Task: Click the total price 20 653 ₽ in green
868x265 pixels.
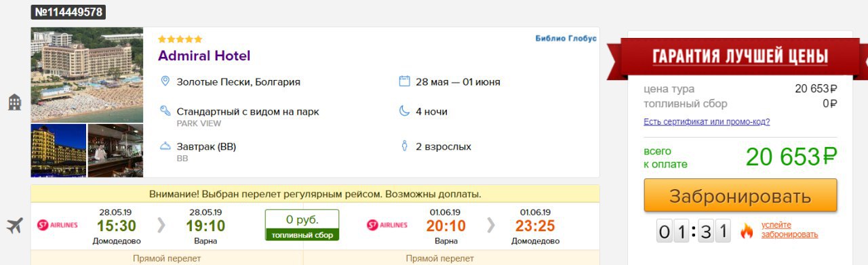Action: coord(791,157)
